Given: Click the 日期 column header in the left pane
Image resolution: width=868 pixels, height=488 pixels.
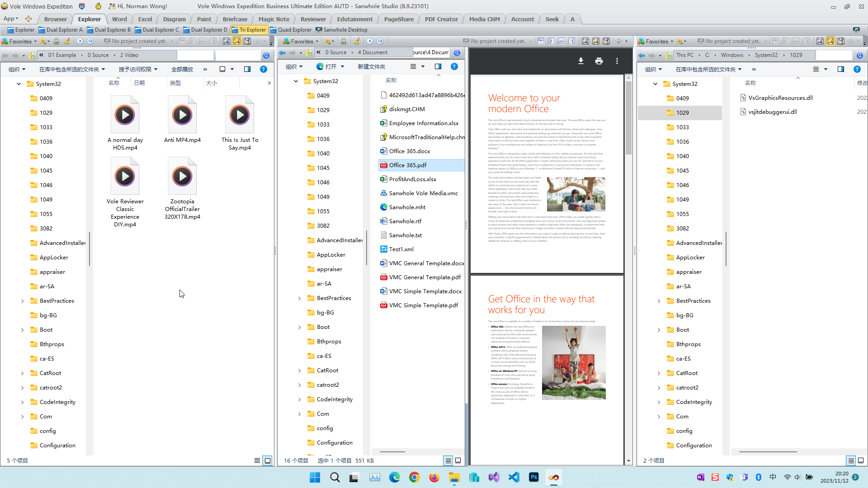Looking at the screenshot, I should 139,83.
